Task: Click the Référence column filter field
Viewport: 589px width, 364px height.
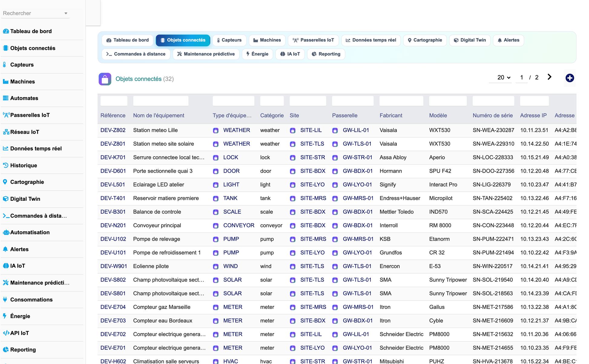Action: pos(114,101)
